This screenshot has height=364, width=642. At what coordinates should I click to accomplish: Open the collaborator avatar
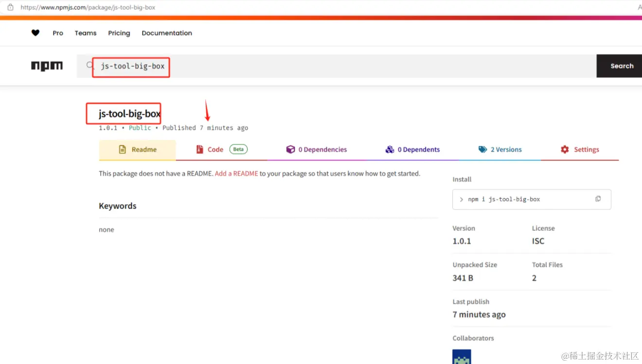(462, 357)
